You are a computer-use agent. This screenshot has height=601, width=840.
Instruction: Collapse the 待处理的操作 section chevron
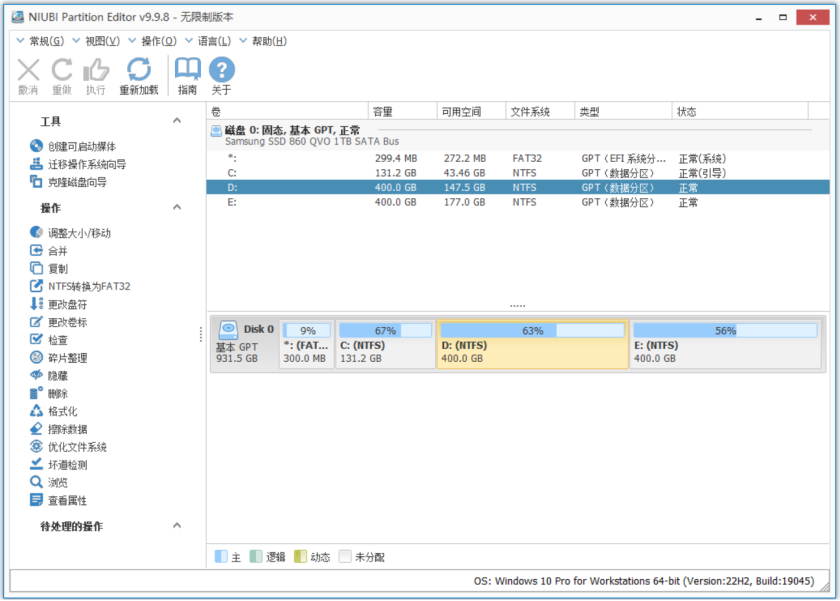click(x=177, y=526)
